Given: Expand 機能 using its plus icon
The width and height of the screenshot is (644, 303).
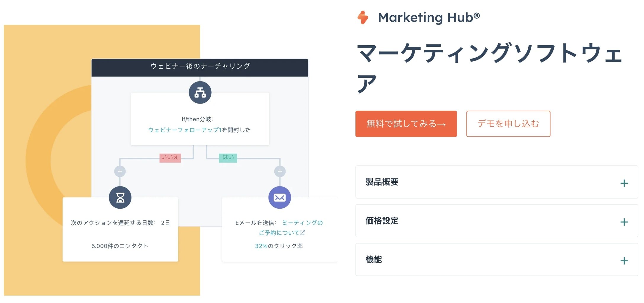Looking at the screenshot, I should click(x=624, y=261).
